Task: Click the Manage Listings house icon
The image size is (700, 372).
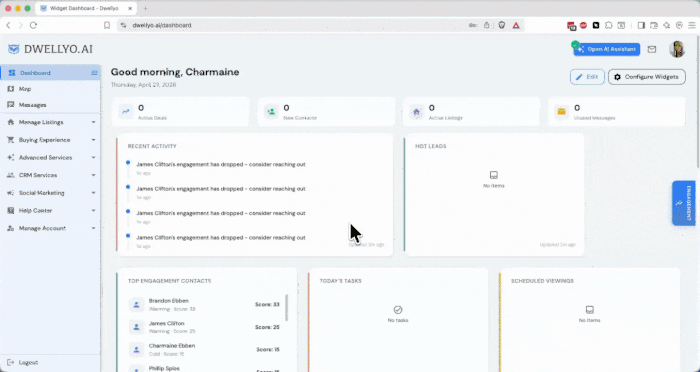Action: (11, 122)
